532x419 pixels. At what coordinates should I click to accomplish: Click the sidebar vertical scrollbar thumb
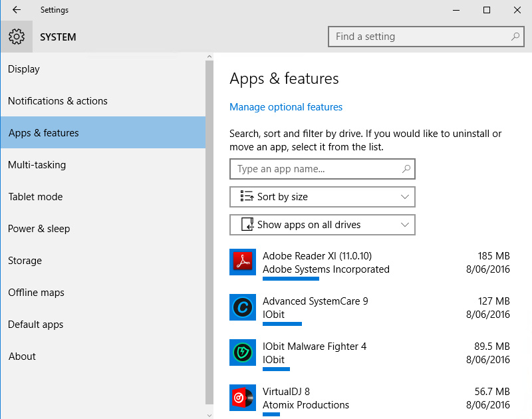tap(209, 232)
